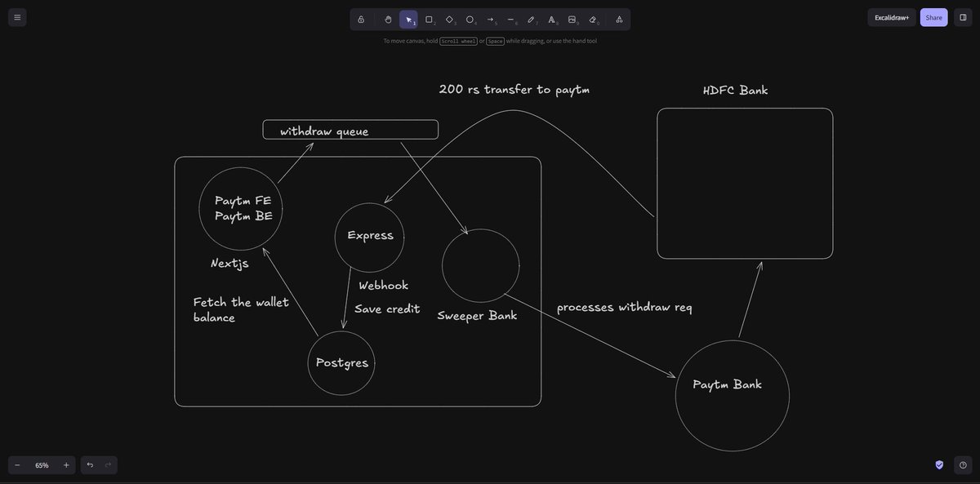Select the 'processes withdraw req' text

click(x=624, y=307)
